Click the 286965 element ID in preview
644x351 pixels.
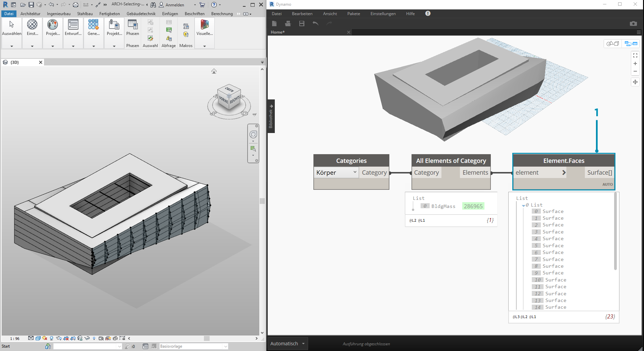(473, 206)
